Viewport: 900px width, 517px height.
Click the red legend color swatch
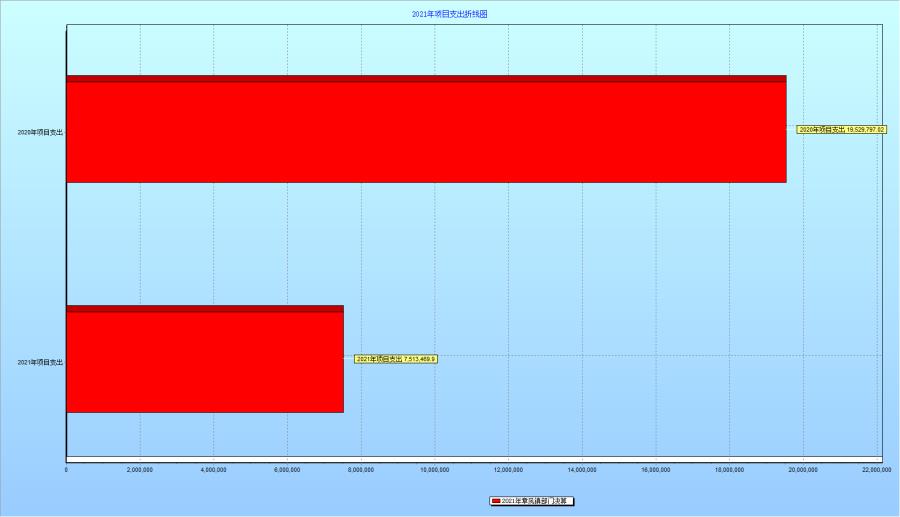495,501
